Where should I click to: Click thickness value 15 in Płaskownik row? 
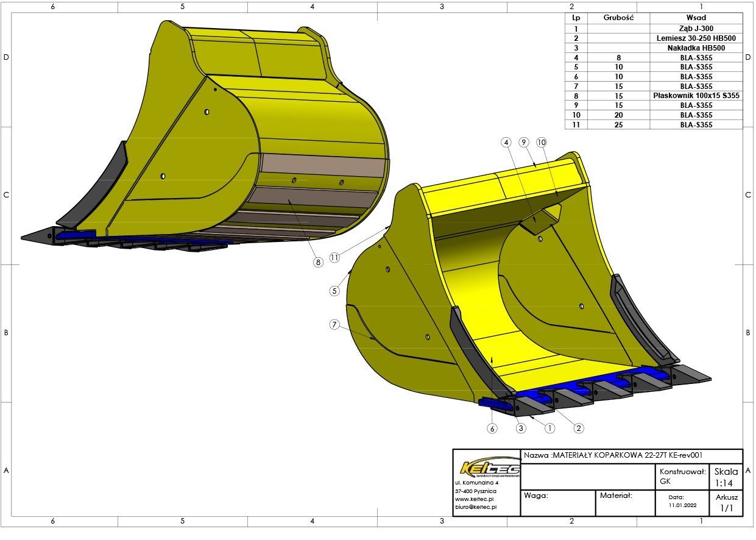tap(619, 96)
